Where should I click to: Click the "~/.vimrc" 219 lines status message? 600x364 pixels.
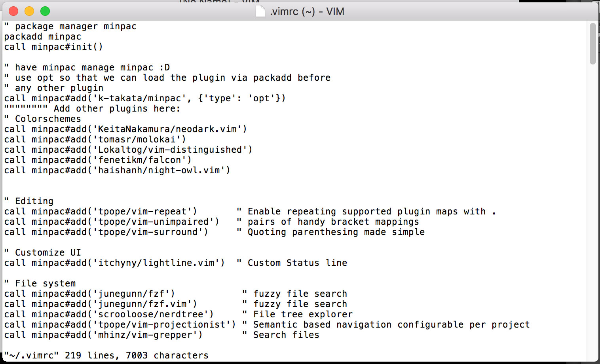106,356
